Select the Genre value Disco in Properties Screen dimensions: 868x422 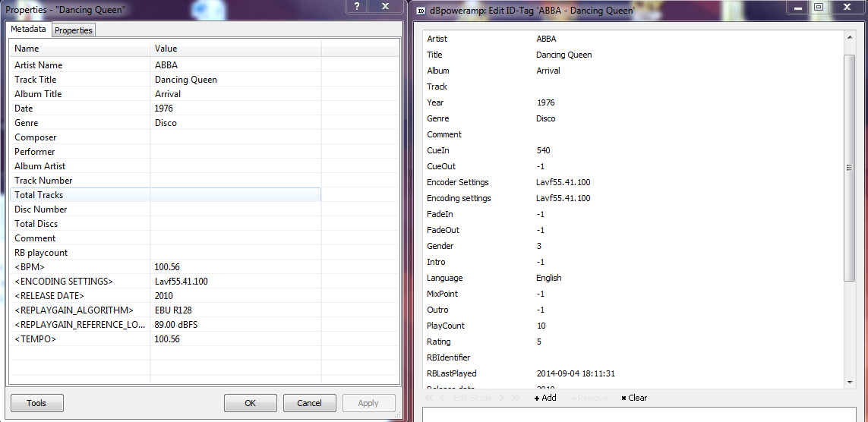[166, 123]
